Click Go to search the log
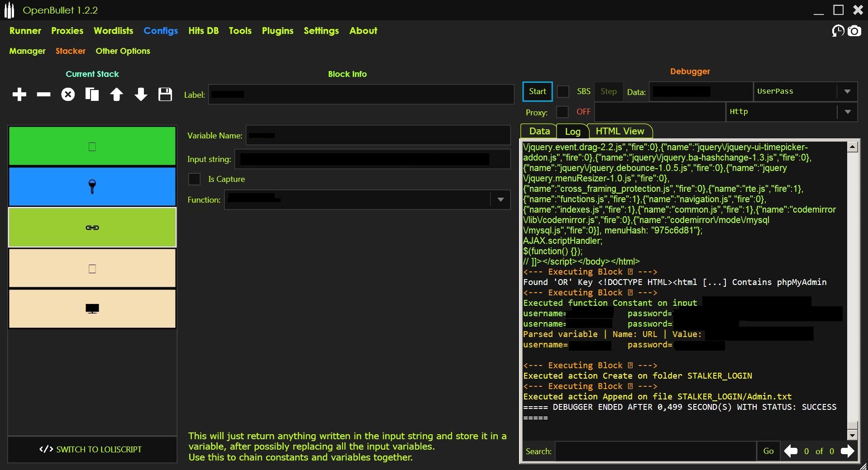This screenshot has width=868, height=470. 768,451
